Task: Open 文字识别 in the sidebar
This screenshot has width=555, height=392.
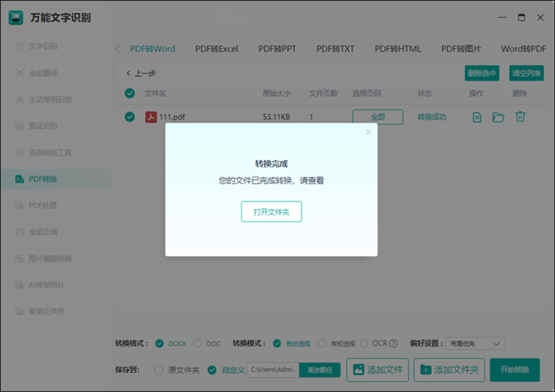Action: click(x=43, y=47)
